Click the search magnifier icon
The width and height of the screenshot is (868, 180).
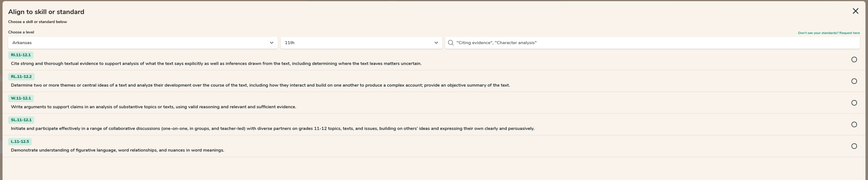point(451,43)
